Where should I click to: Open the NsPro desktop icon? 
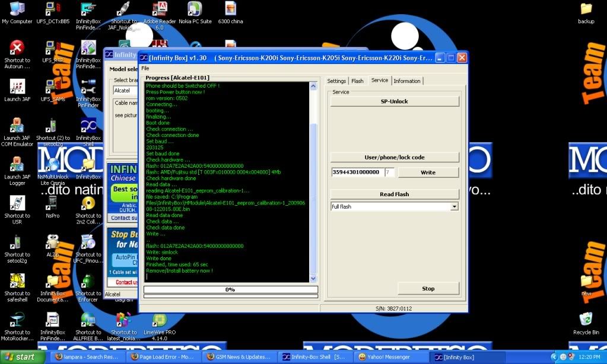pyautogui.click(x=53, y=203)
